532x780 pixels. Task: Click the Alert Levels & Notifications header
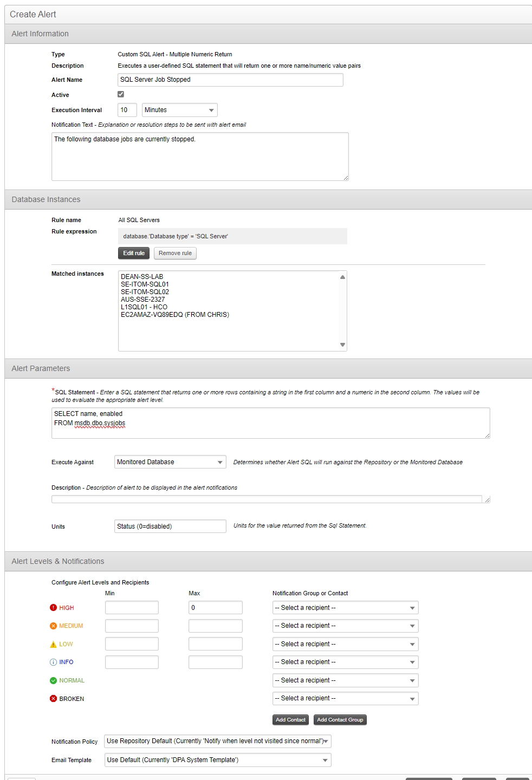(x=268, y=561)
